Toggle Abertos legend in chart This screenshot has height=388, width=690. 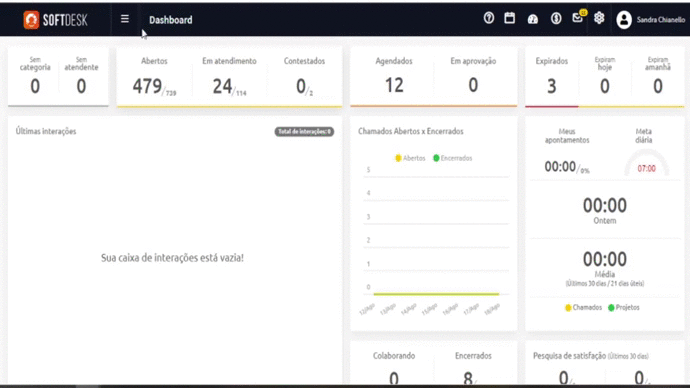pyautogui.click(x=410, y=158)
